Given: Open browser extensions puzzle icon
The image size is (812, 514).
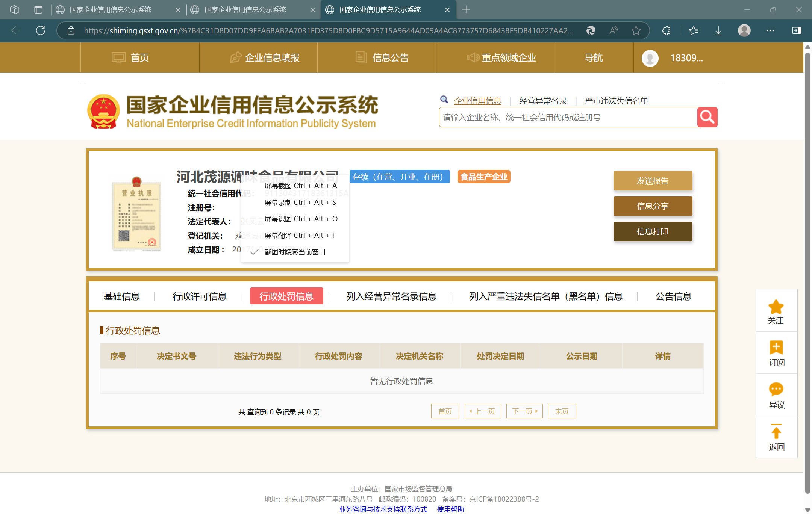Looking at the screenshot, I should pyautogui.click(x=666, y=30).
